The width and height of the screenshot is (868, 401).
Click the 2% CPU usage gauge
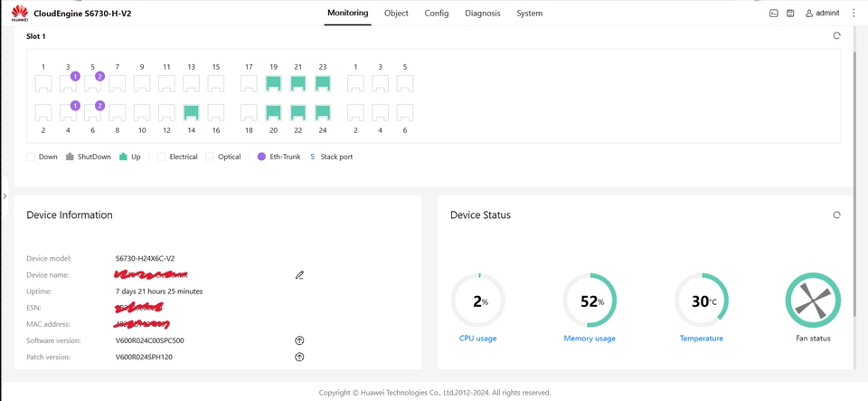click(477, 301)
